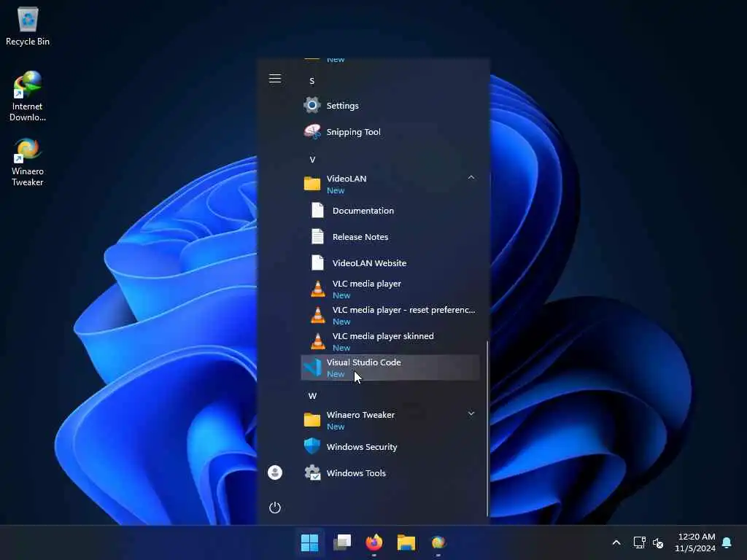Open Task View on the taskbar
Screen dimensions: 747x560
[x=342, y=542]
